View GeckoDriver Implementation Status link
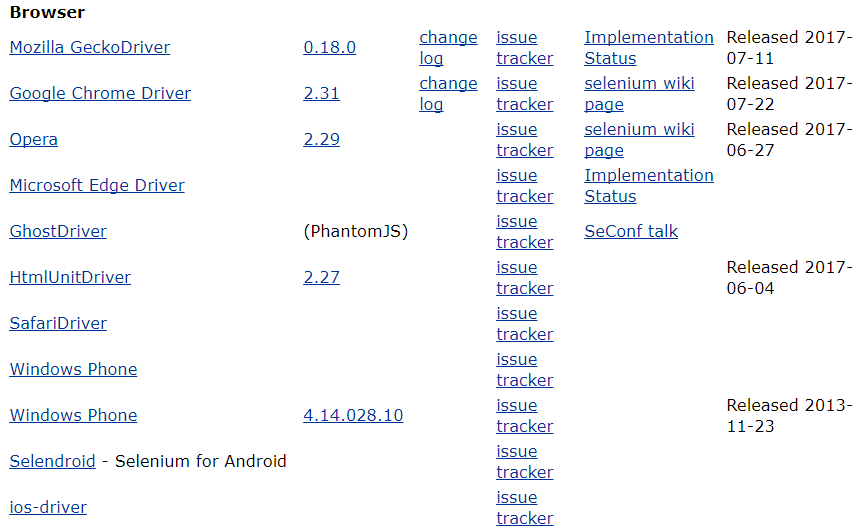Viewport: 868px width, 531px height. click(x=649, y=48)
